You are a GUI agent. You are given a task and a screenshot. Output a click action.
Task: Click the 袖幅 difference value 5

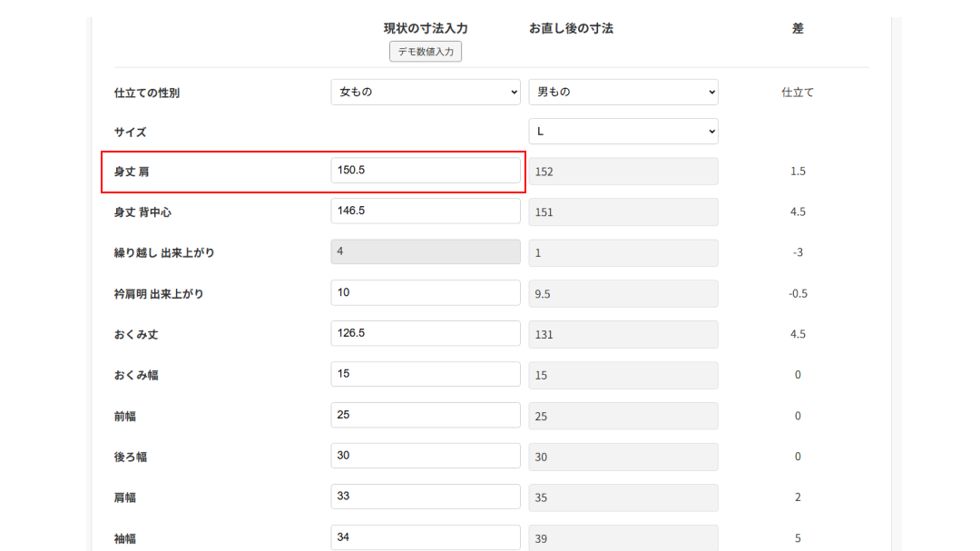tap(798, 538)
